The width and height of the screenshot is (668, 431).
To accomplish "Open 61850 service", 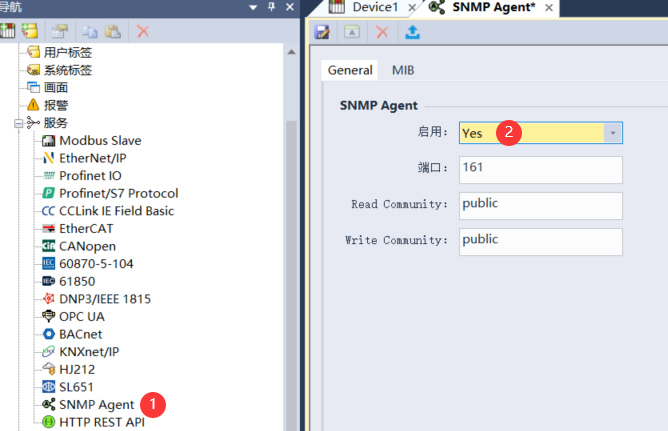I will click(77, 282).
